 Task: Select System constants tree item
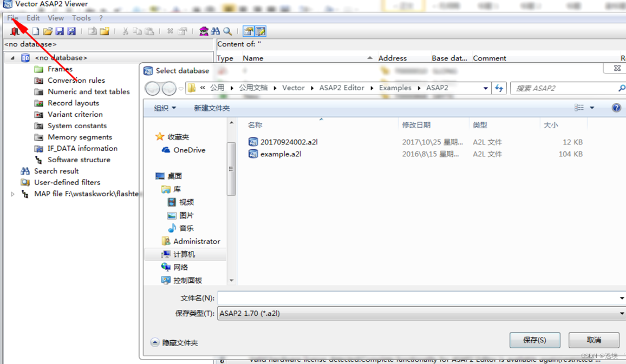click(77, 125)
